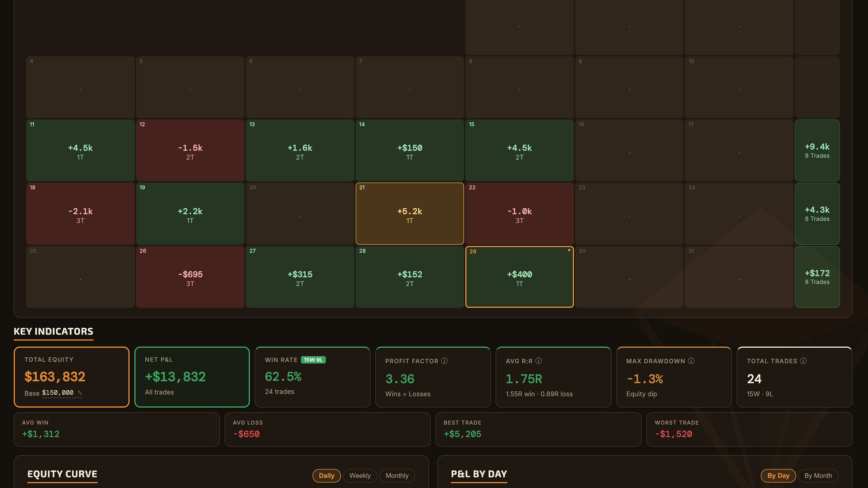
Task: Open day 18 showing -2.1k
Action: pyautogui.click(x=80, y=213)
